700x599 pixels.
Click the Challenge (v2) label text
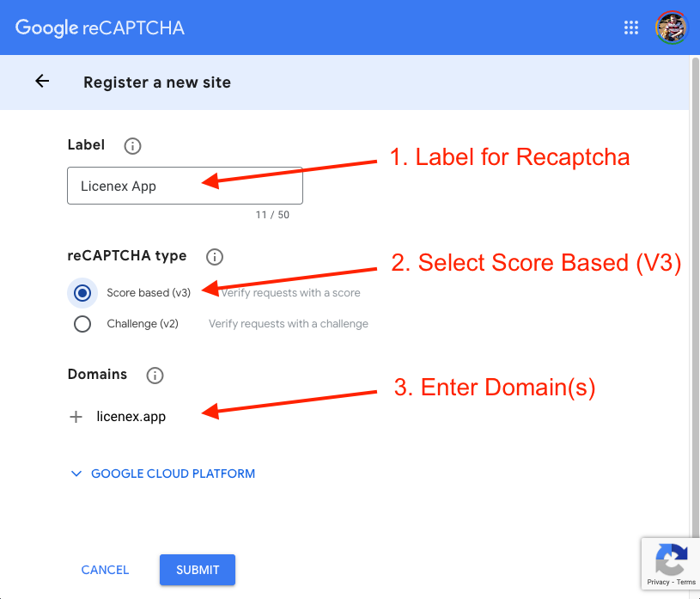coord(143,324)
